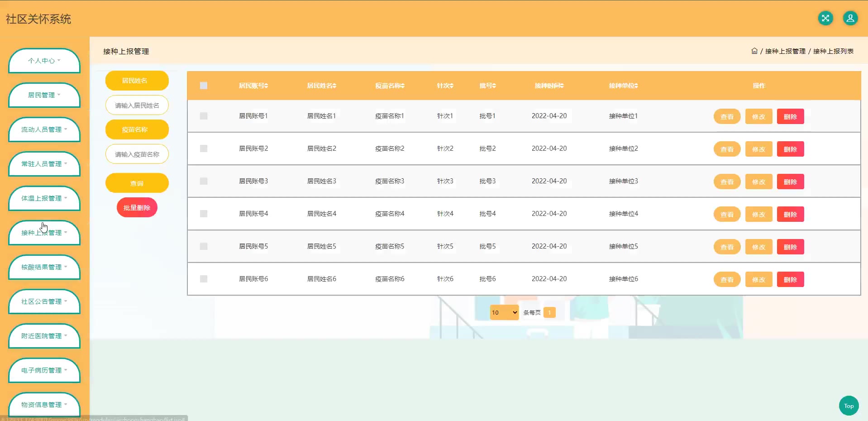Sort by 居民账号 column arrows
868x421 pixels.
click(266, 86)
